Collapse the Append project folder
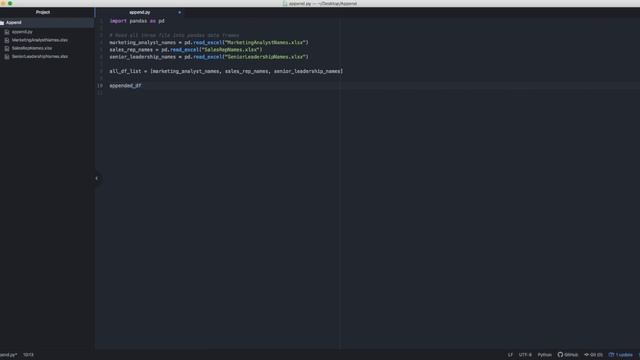640x360 pixels. click(13, 22)
